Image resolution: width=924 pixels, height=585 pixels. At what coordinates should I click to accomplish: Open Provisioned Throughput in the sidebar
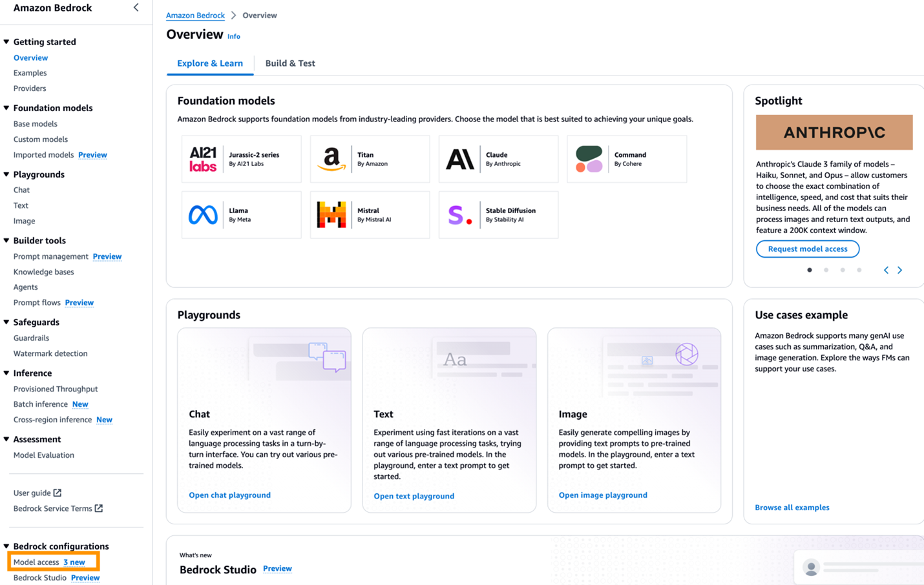point(56,389)
